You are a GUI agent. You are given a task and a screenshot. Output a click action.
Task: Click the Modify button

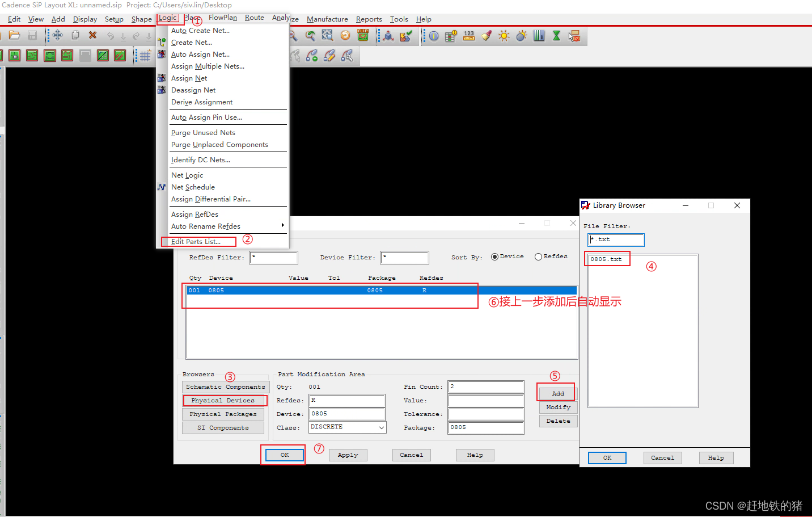[558, 407]
